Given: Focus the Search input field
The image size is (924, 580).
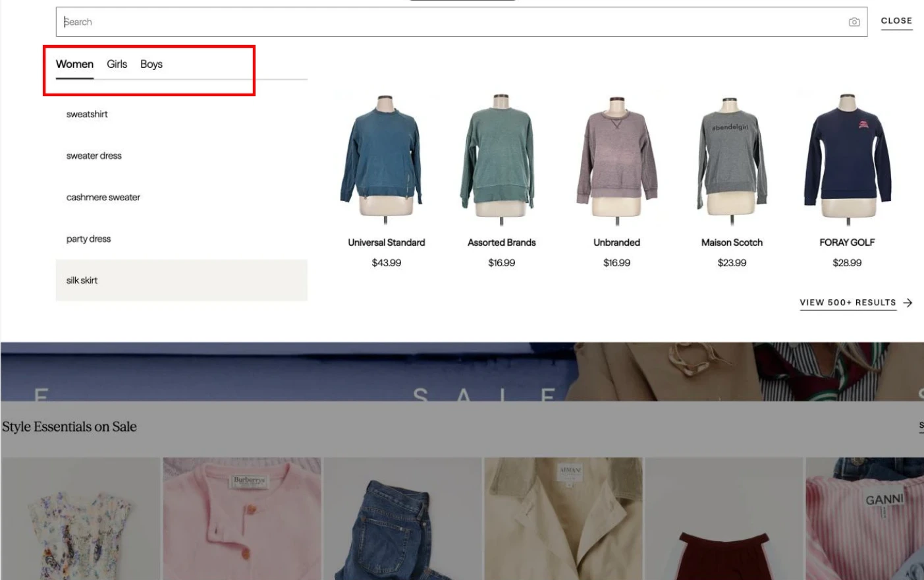Looking at the screenshot, I should pos(461,22).
